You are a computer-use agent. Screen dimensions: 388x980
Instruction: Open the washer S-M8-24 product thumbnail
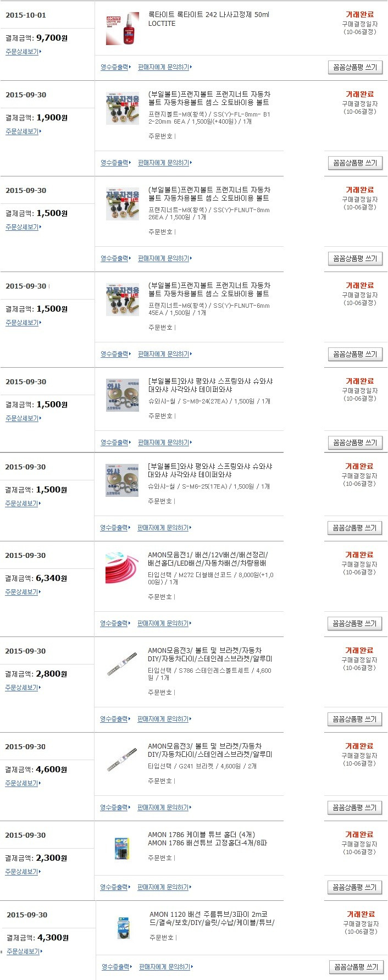[122, 396]
